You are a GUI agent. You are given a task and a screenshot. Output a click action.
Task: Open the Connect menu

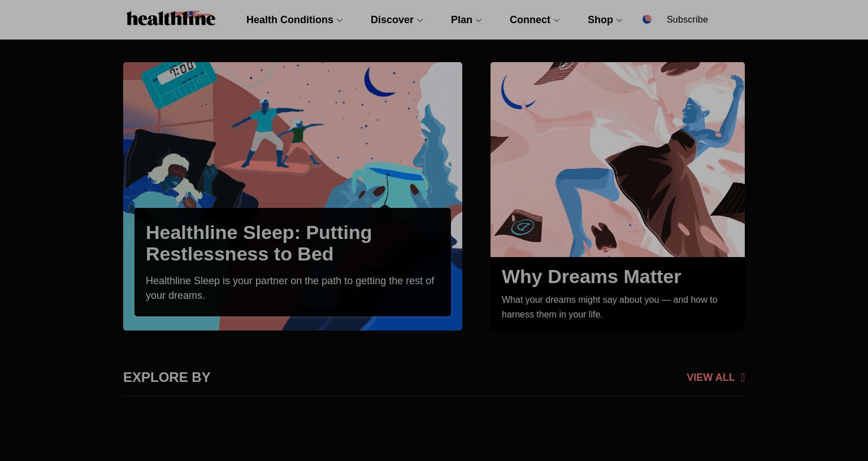(530, 20)
